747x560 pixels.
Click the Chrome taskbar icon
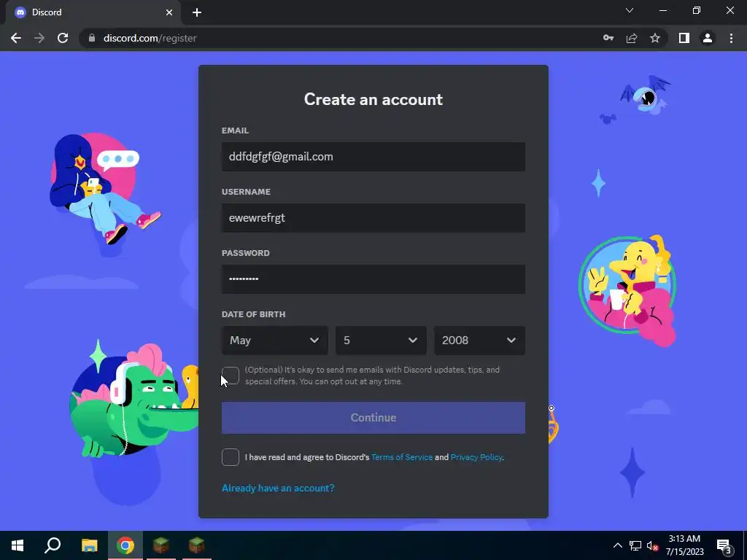[x=125, y=545]
